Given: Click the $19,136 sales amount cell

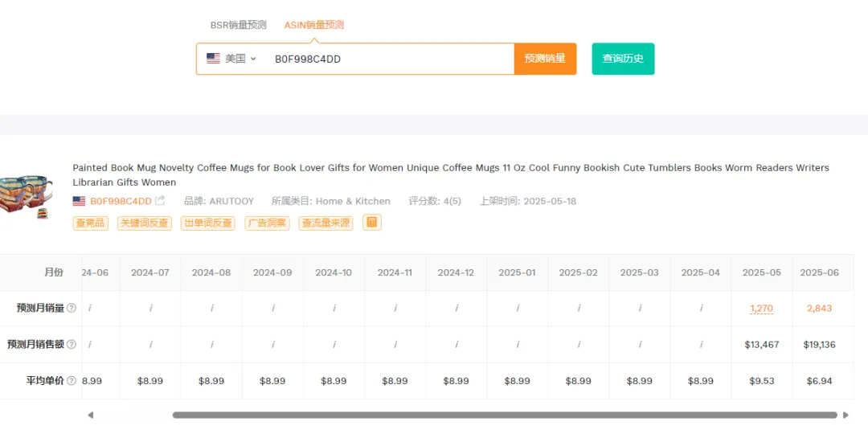Looking at the screenshot, I should pos(819,345).
